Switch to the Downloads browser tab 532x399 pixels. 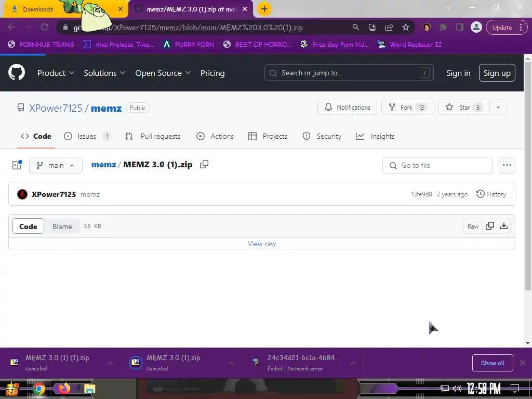pos(64,9)
